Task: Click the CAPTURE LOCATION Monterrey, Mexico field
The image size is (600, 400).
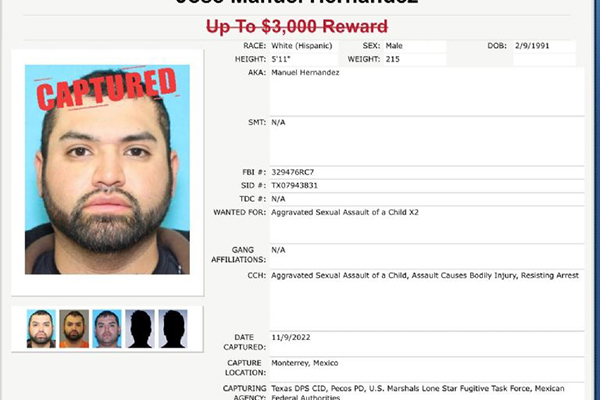Action: pos(427,369)
